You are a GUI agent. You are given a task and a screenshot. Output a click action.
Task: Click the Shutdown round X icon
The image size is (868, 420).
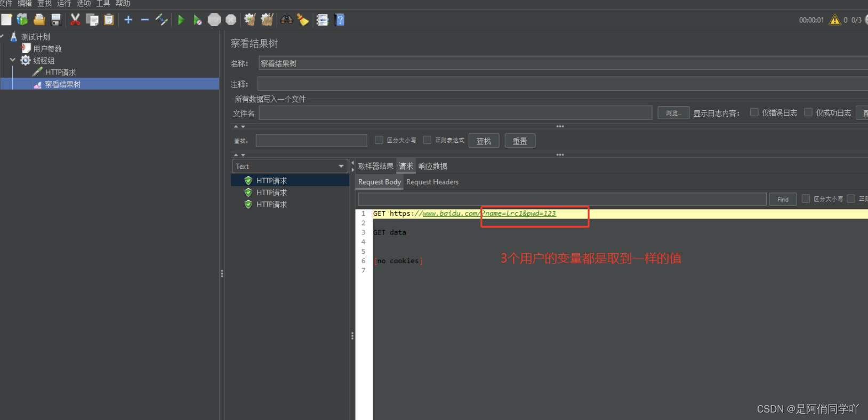(x=231, y=20)
